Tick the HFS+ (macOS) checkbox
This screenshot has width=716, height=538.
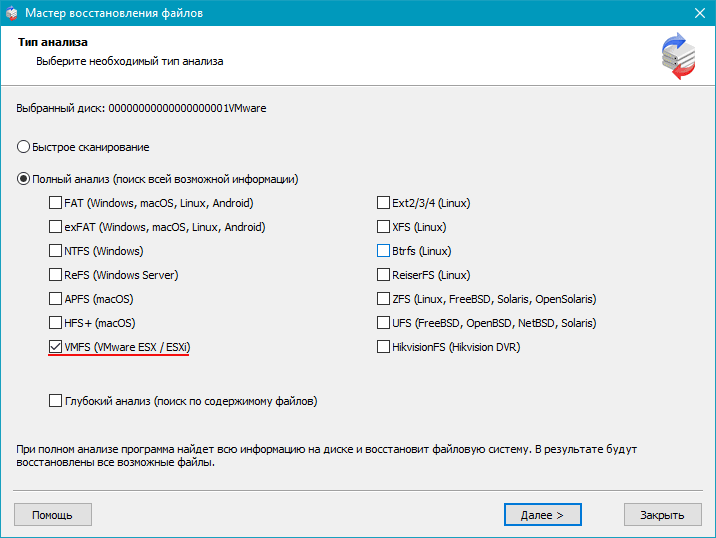point(55,323)
